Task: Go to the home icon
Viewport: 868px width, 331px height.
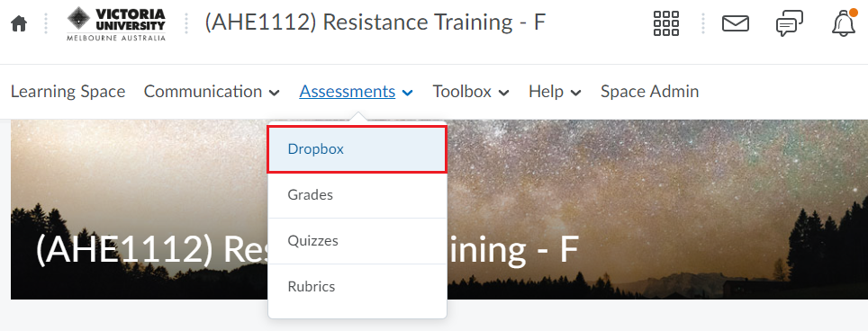Action: pyautogui.click(x=19, y=24)
